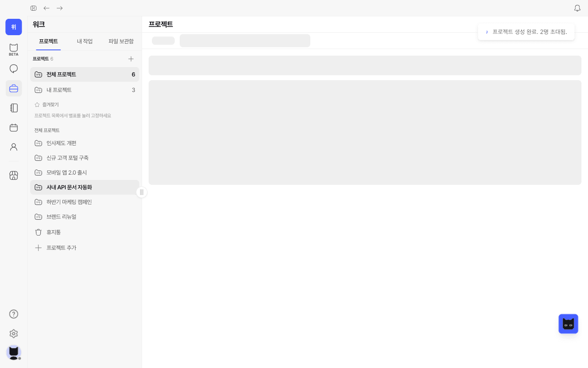Open the contacts person icon
The width and height of the screenshot is (588, 368).
click(x=13, y=147)
